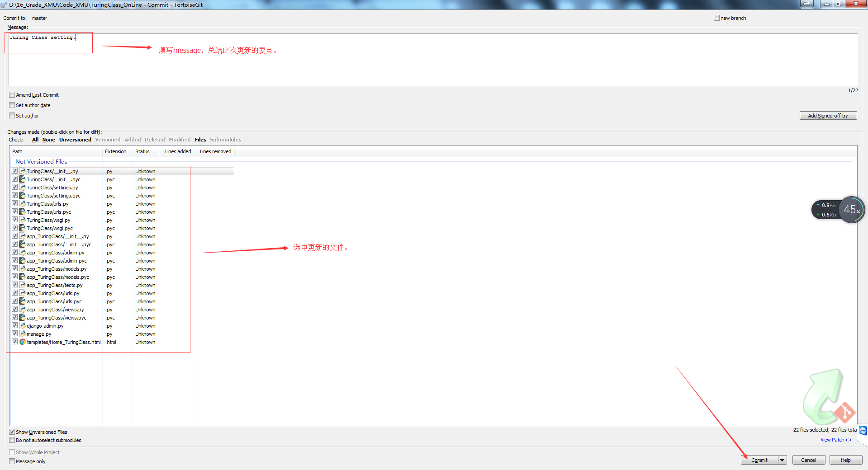Collapse the Not Versioned Files group

point(41,162)
